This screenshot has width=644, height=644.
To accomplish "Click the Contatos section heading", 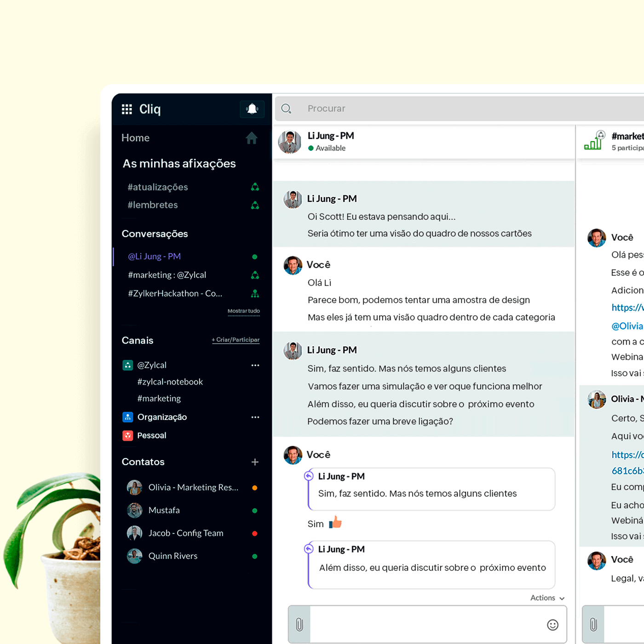I will click(x=143, y=462).
